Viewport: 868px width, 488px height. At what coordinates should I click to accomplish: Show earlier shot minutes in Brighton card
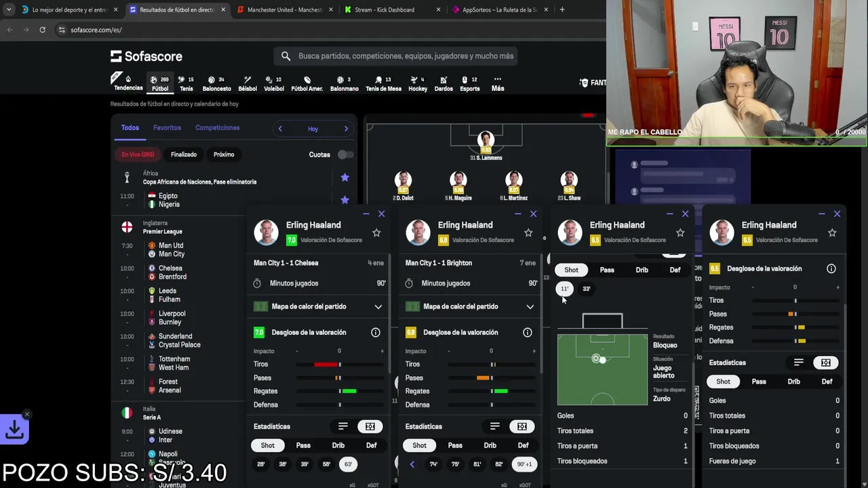point(412,464)
